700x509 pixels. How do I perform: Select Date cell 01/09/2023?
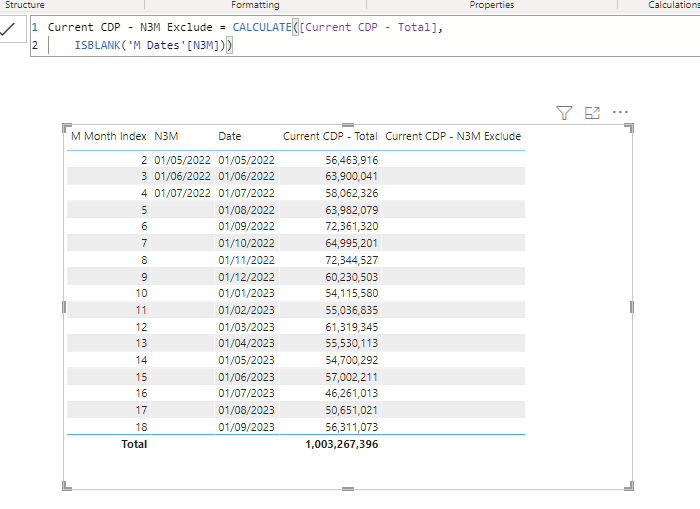click(246, 427)
